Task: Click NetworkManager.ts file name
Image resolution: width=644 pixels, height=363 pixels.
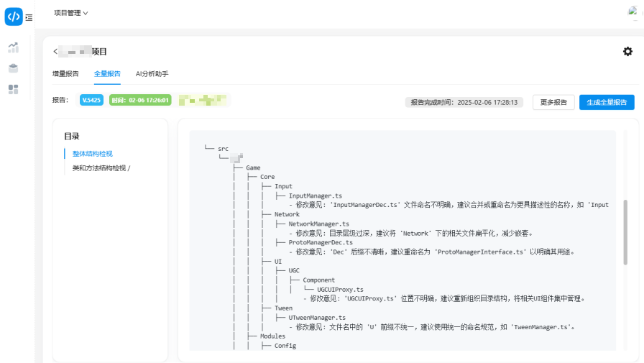Action: [x=318, y=224]
